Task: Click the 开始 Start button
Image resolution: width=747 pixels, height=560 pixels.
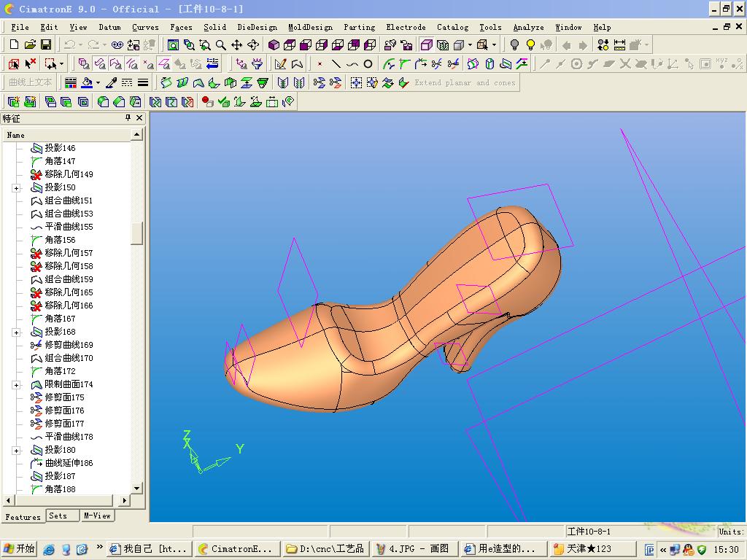Action: pyautogui.click(x=19, y=549)
